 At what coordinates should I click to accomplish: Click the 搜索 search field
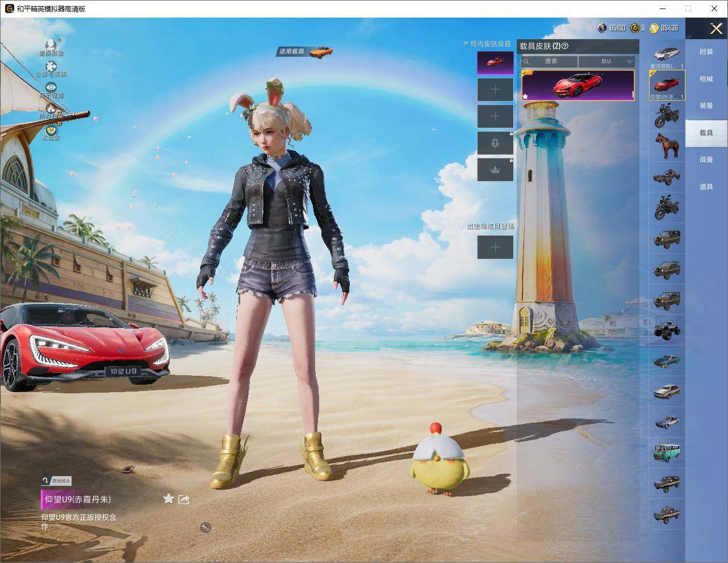tap(550, 61)
